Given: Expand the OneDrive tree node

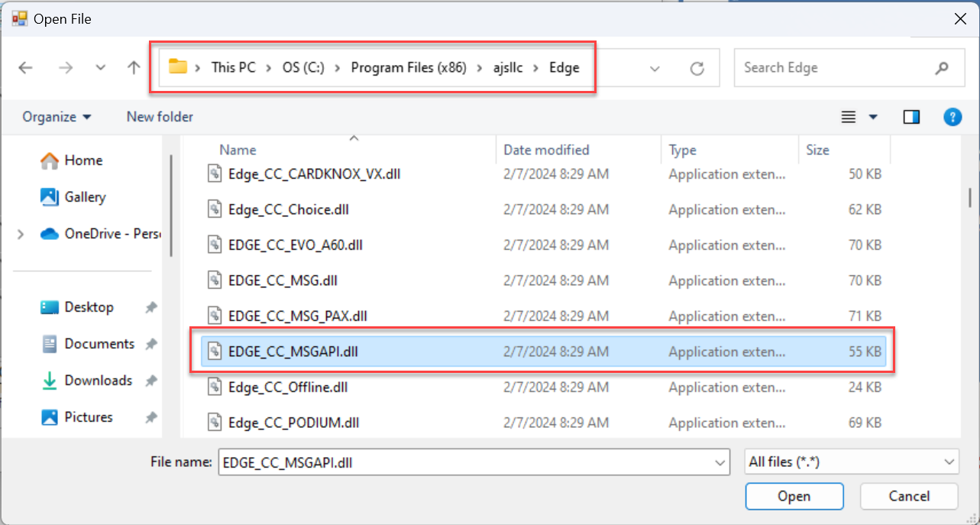Looking at the screenshot, I should point(21,234).
